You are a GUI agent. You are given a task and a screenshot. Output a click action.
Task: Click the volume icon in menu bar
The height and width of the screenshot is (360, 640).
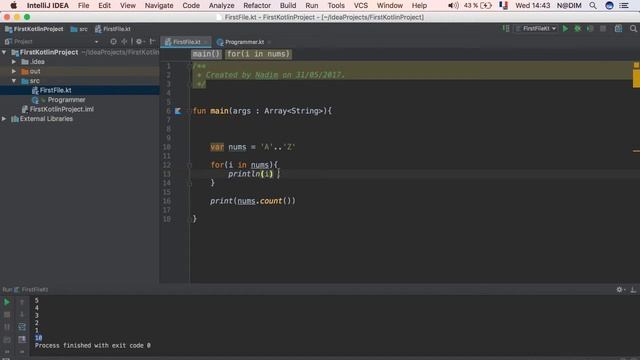pos(453,5)
